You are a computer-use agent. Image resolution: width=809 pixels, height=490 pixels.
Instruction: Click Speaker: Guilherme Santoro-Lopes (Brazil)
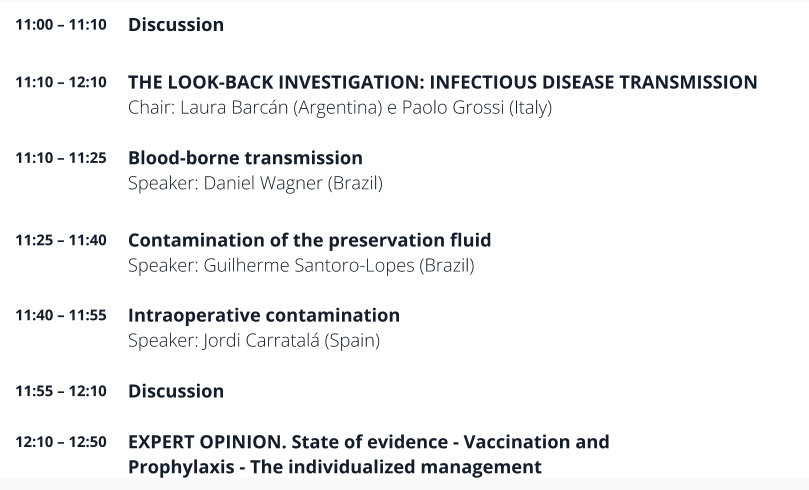(301, 265)
